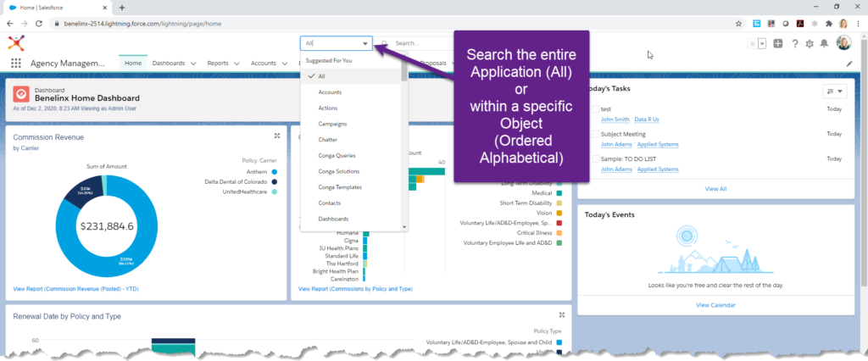View the notifications bell
This screenshot has width=868, height=361.
point(825,44)
